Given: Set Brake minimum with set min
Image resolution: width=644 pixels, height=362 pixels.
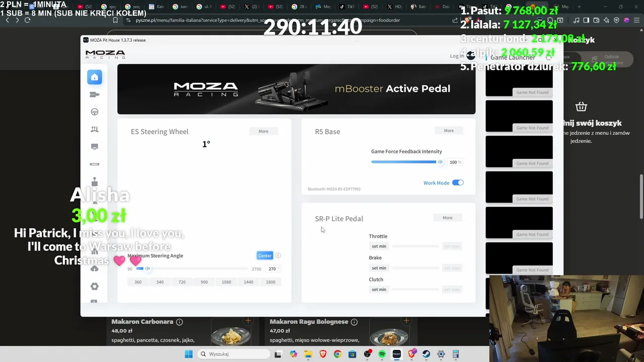Looking at the screenshot, I should [x=379, y=268].
